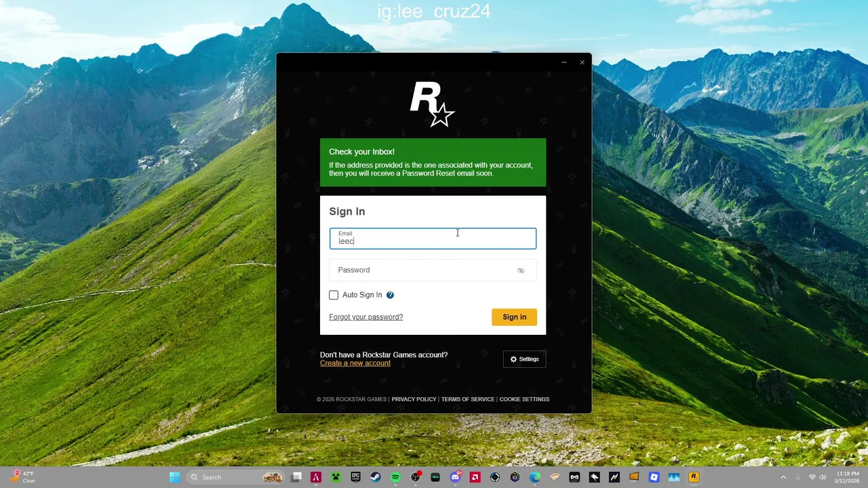Open Spotify from the taskbar
This screenshot has width=868, height=488.
pos(395,477)
